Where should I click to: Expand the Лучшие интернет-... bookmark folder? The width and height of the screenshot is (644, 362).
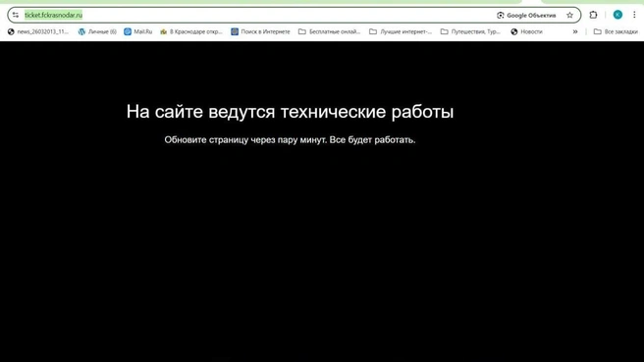401,31
